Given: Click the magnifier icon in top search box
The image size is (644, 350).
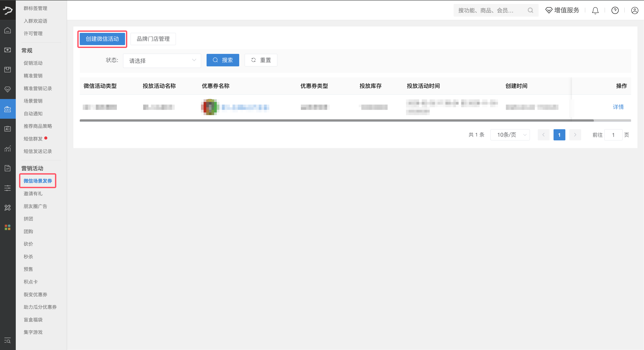Looking at the screenshot, I should pos(530,11).
